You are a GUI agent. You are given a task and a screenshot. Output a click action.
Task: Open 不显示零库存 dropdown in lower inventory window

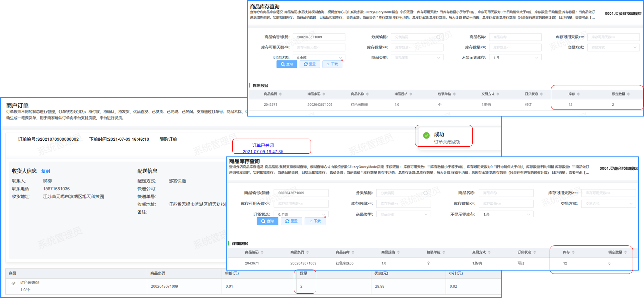[x=506, y=214]
